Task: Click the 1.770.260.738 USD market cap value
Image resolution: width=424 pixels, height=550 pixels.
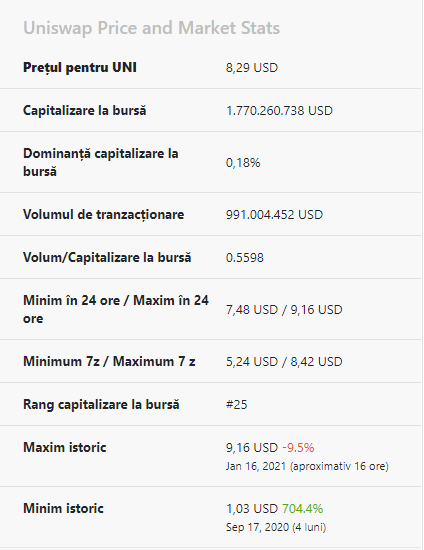Action: coord(279,111)
